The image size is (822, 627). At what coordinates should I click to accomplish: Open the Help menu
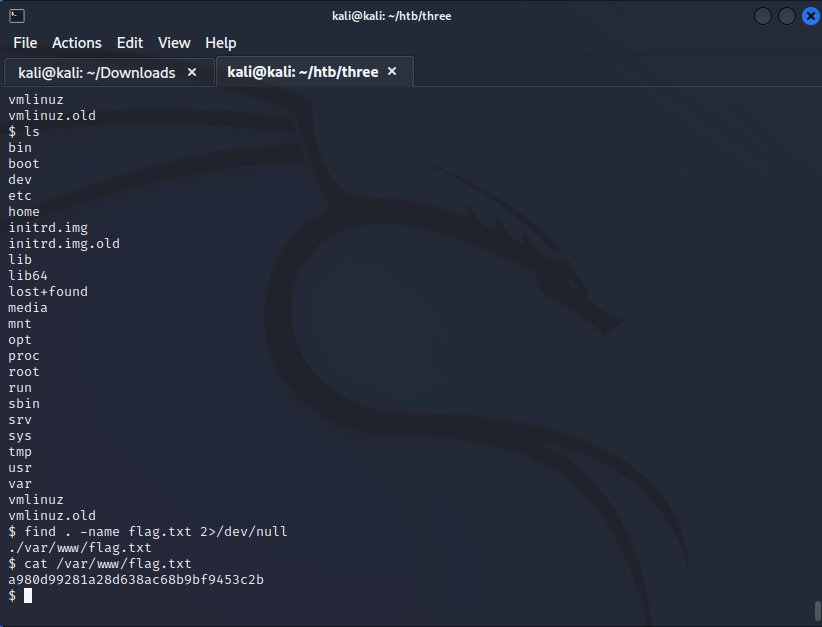[221, 43]
